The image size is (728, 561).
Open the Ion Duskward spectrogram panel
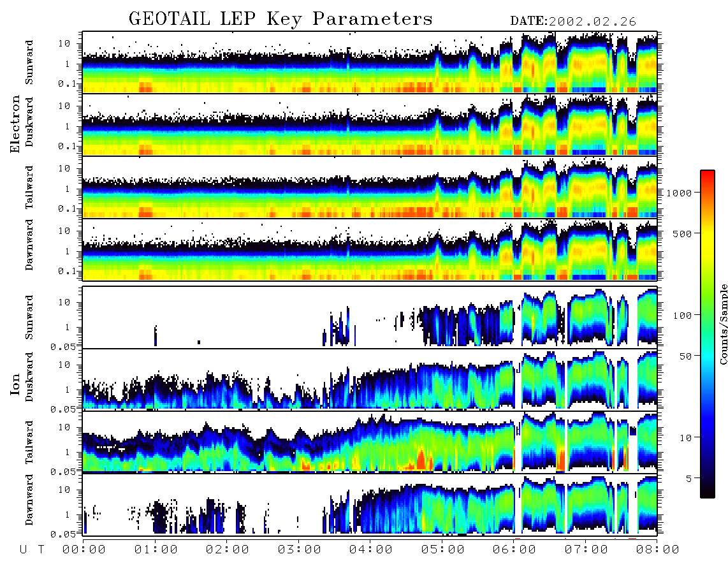pos(370,379)
